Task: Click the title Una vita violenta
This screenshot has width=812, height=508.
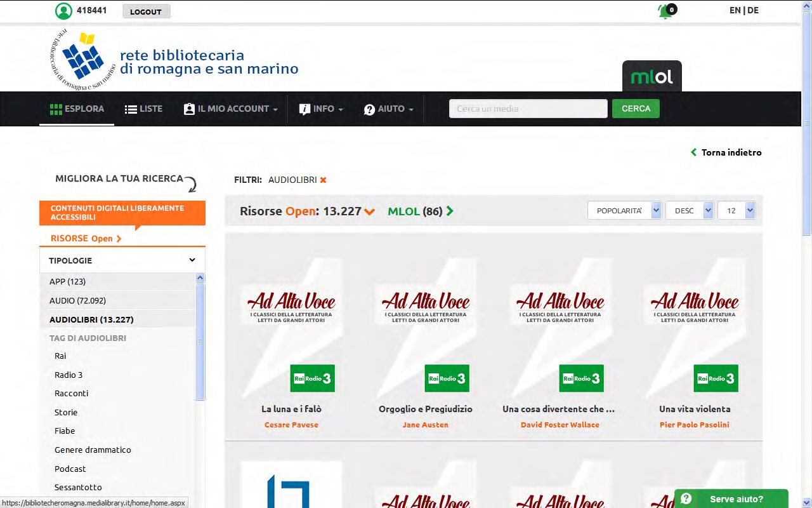Action: [x=695, y=409]
